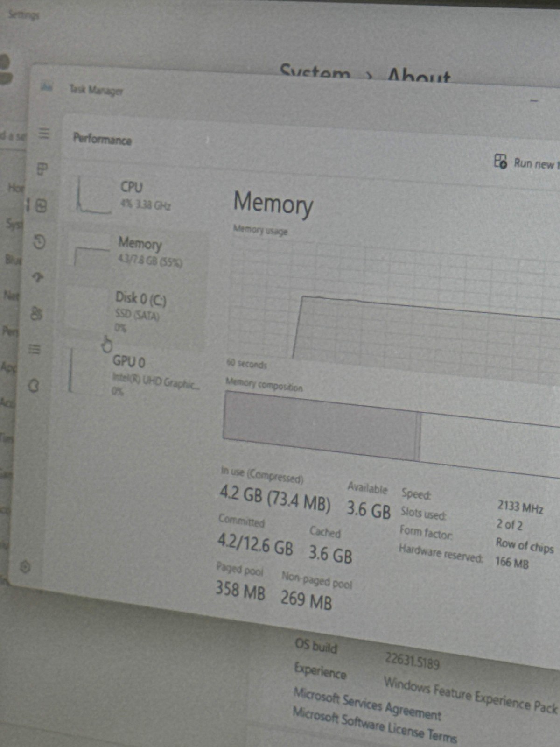Viewport: 560px width, 747px height.
Task: Click the OS build label in Settings
Action: click(315, 646)
